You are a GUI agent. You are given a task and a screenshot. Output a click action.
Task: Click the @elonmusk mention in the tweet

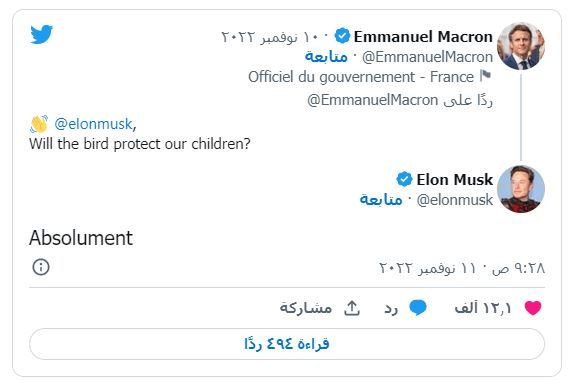pos(93,124)
